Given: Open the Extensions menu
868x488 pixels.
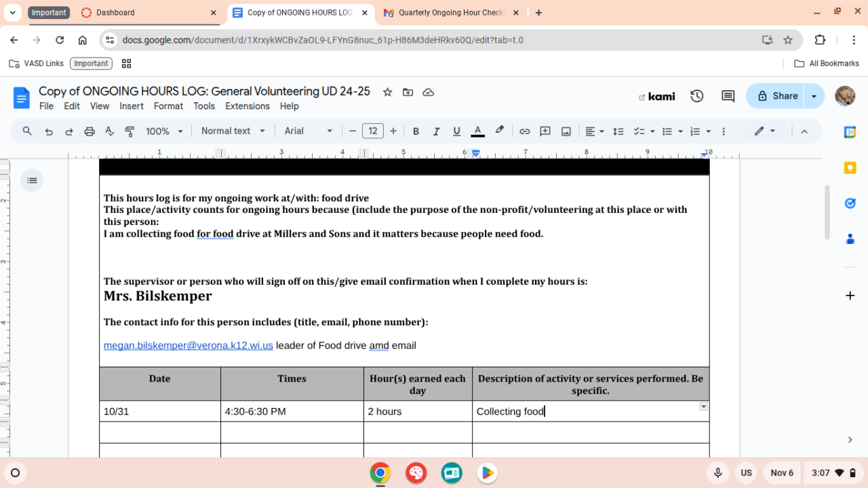Looking at the screenshot, I should click(x=248, y=106).
